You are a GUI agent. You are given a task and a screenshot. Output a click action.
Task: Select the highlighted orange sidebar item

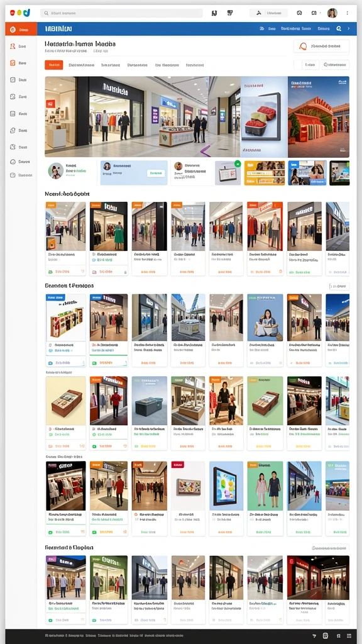(x=21, y=30)
